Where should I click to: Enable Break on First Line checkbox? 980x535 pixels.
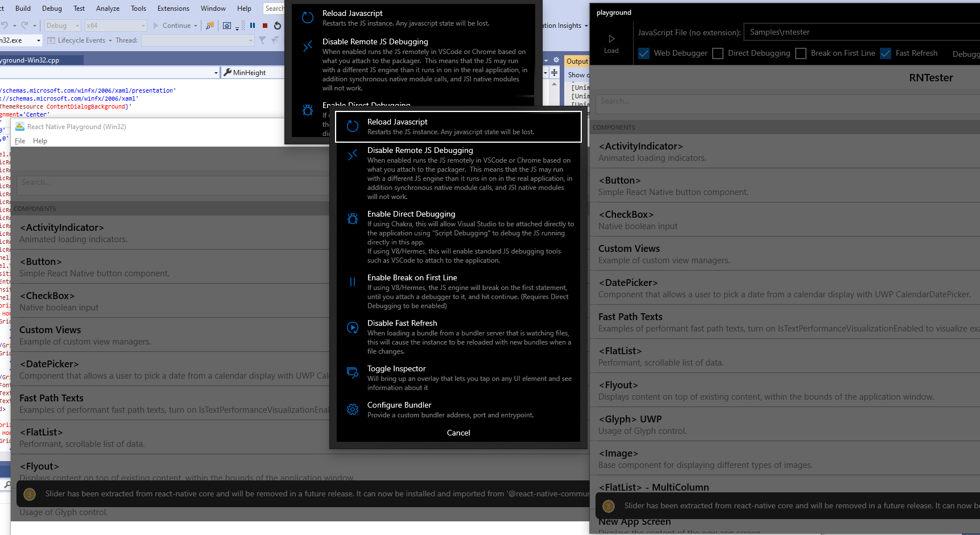tap(801, 53)
